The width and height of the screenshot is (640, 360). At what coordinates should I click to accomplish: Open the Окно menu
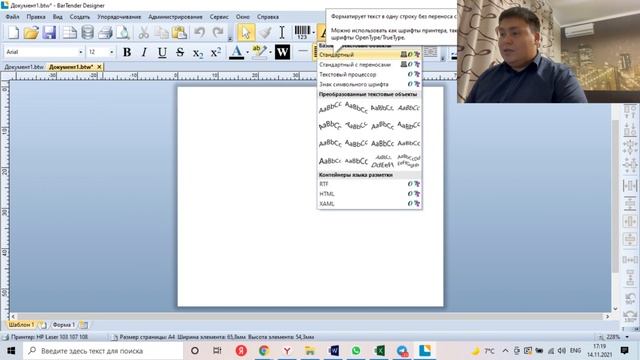point(242,17)
